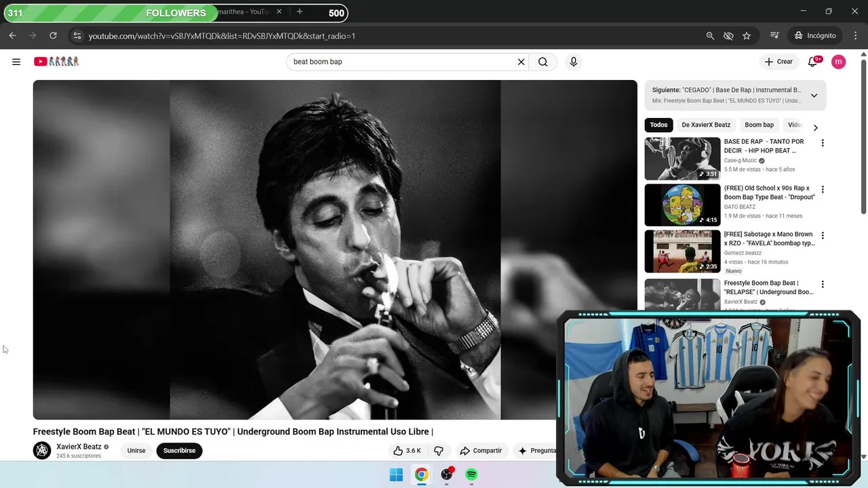The width and height of the screenshot is (868, 488).
Task: Open options for the Dropout beat video
Action: (x=823, y=189)
